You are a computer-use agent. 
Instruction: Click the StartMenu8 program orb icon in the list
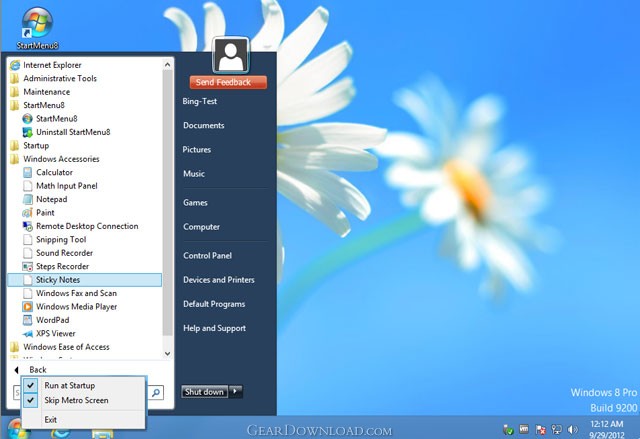28,119
